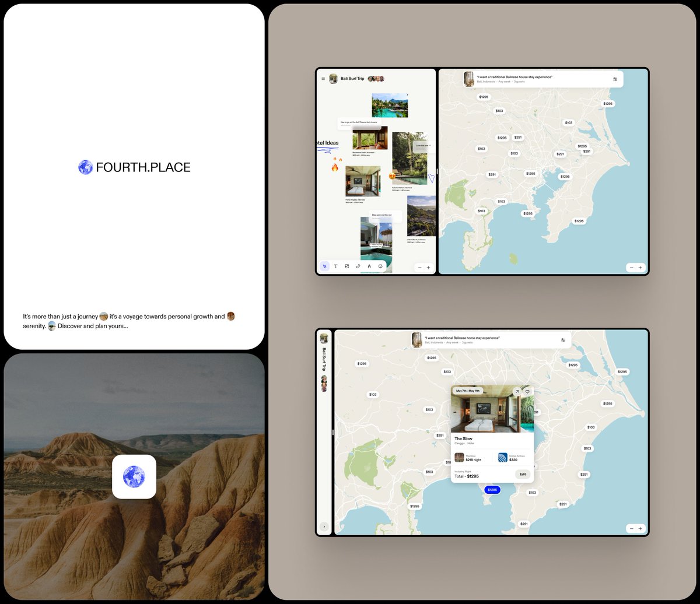Open filters in the 'house stay' search bar
700x604 pixels.
(x=615, y=79)
